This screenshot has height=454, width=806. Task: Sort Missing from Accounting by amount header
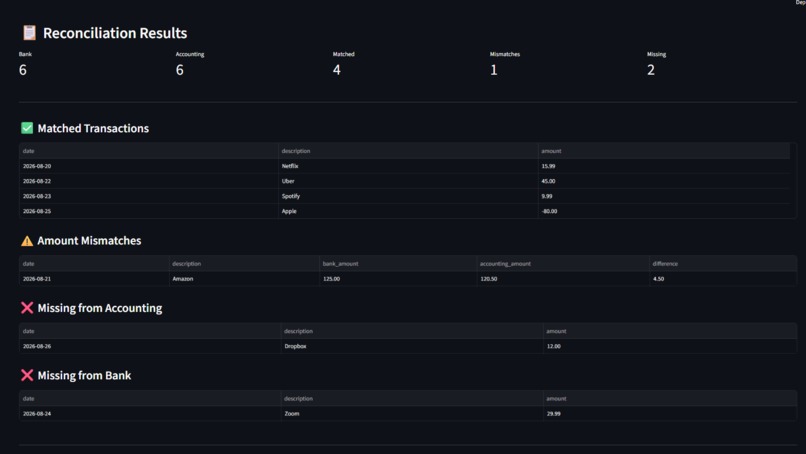pos(670,331)
